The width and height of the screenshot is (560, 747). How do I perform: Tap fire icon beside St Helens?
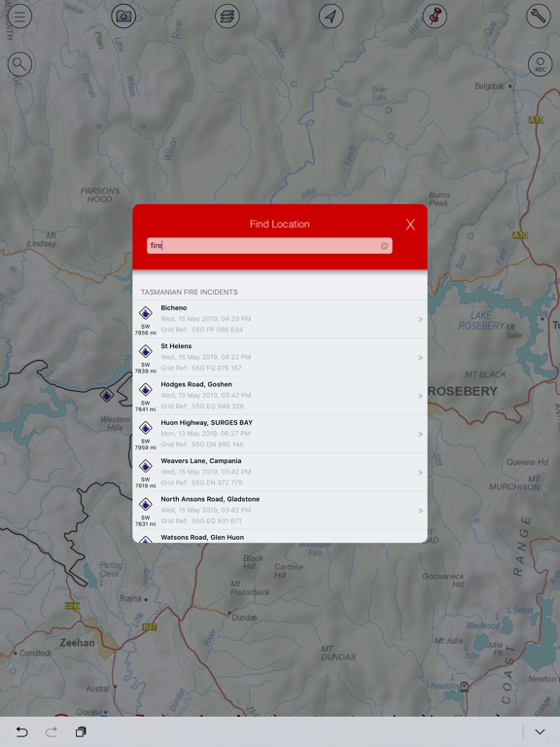[x=145, y=351]
